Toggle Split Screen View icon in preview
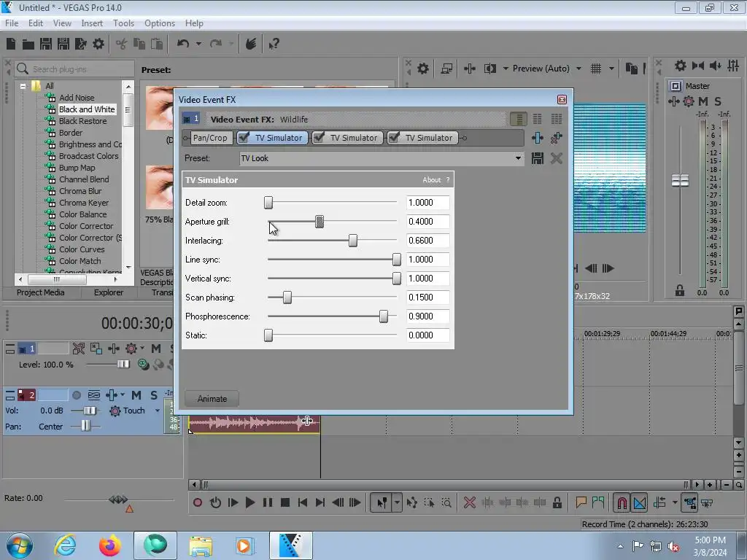The image size is (747, 560). point(490,69)
